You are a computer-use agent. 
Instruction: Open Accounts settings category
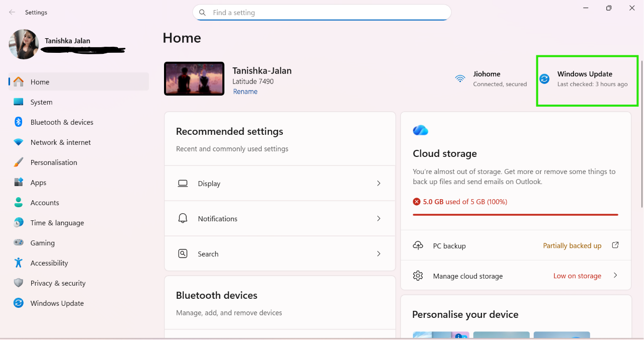coord(79,202)
